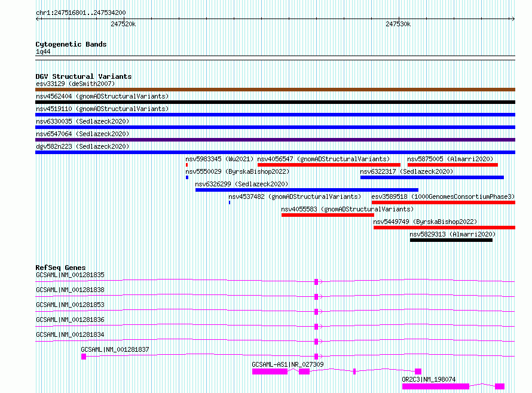Click the 247520k ruler position label

(123, 24)
